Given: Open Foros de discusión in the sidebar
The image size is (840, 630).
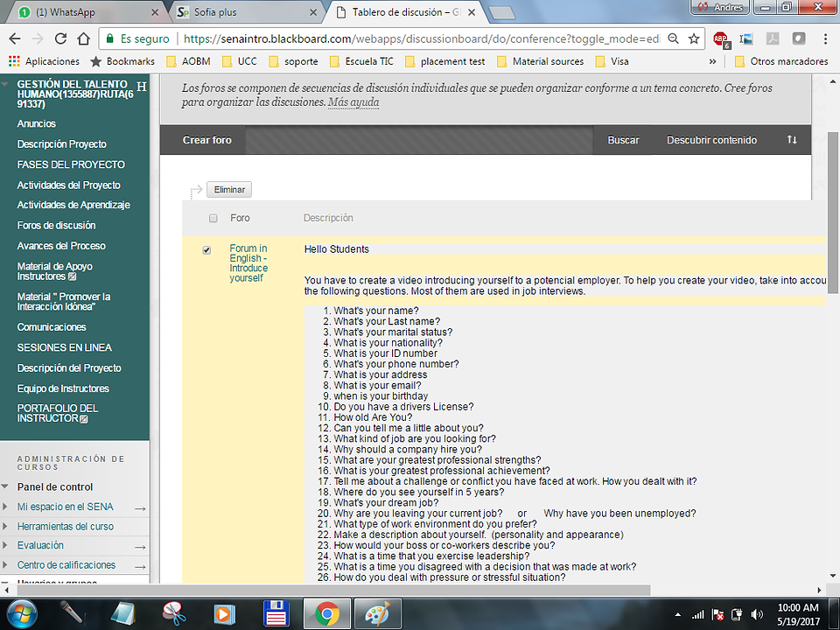Looking at the screenshot, I should tap(56, 226).
